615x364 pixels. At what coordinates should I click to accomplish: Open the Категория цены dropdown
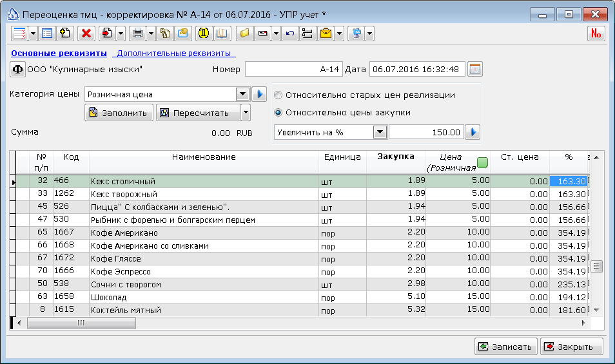pos(243,94)
